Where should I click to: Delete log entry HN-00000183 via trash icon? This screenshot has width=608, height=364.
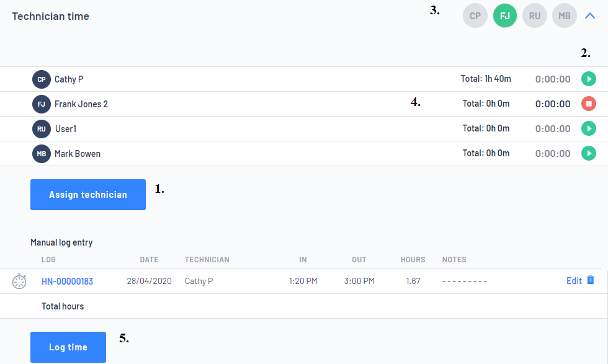[x=591, y=280]
